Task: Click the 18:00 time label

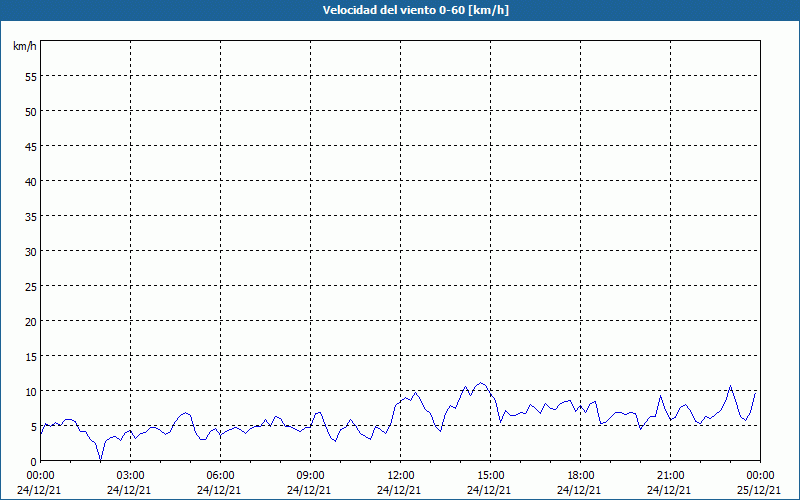Action: click(x=581, y=476)
